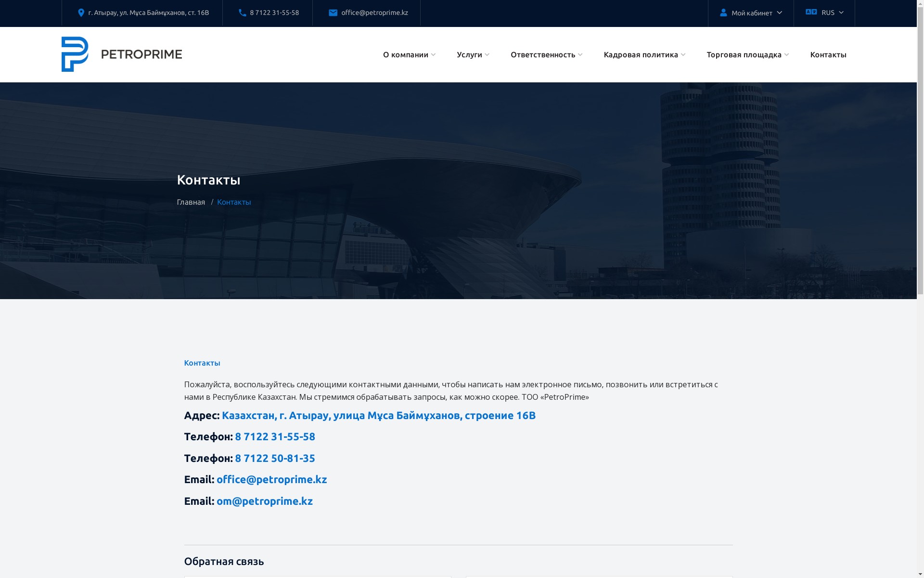Click the phone handset icon in header
This screenshot has height=578, width=924.
click(243, 13)
